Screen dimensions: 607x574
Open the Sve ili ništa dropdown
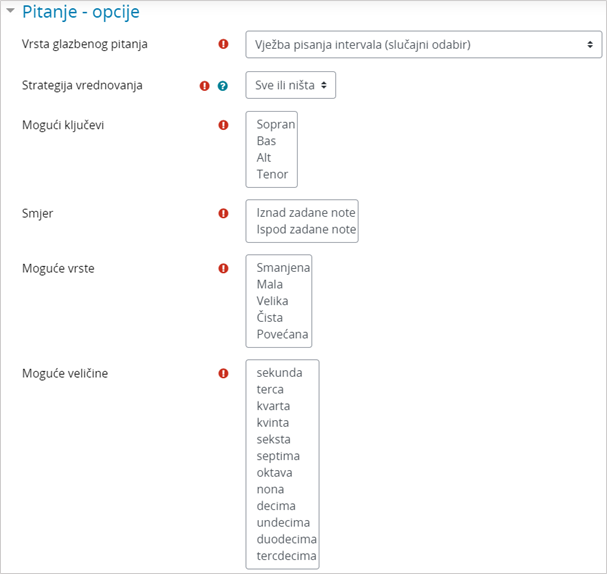290,85
